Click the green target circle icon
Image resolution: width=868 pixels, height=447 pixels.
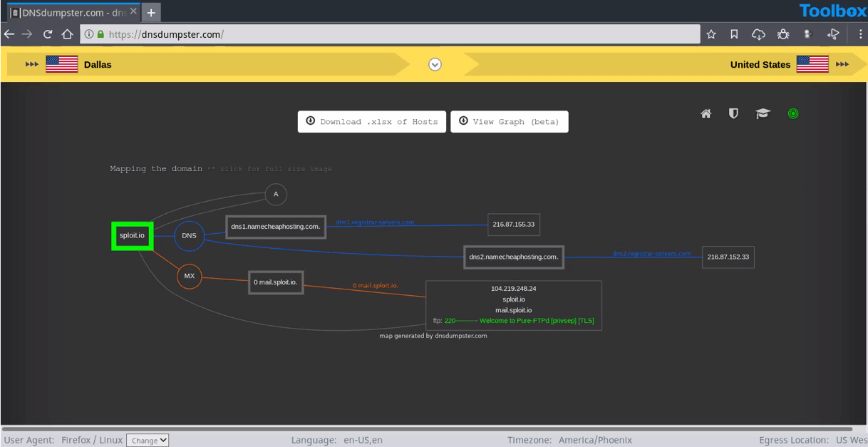(793, 113)
